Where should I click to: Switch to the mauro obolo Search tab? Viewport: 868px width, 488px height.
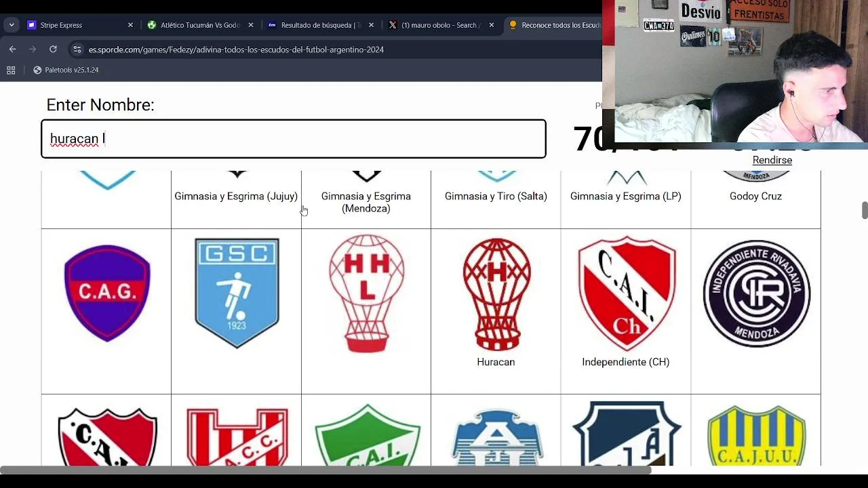point(441,25)
